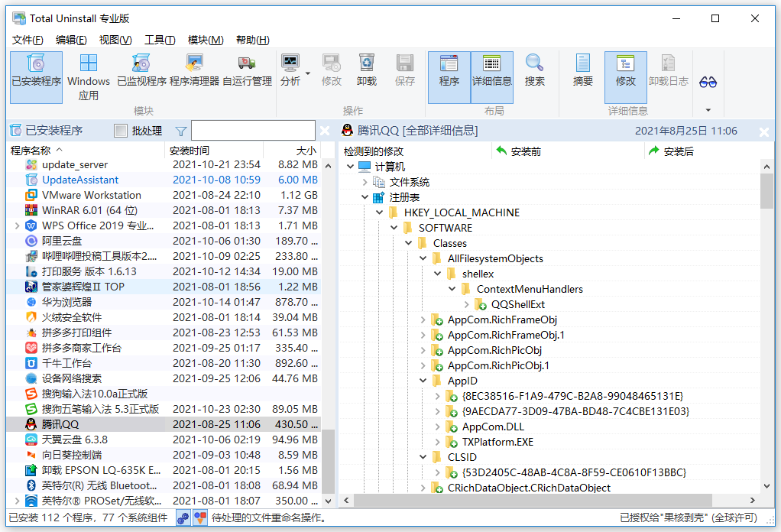Select 向日葵控制端 entry
The image size is (781, 532).
pyautogui.click(x=164, y=455)
